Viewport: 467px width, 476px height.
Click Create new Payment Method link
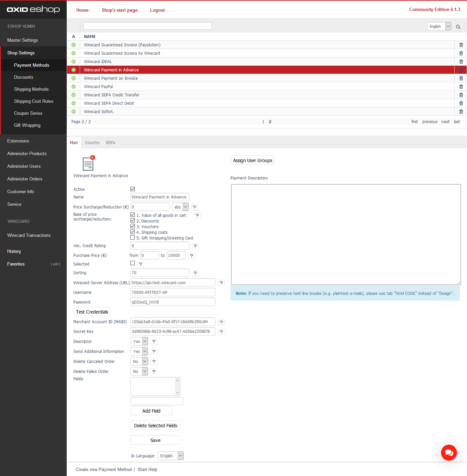(x=104, y=470)
